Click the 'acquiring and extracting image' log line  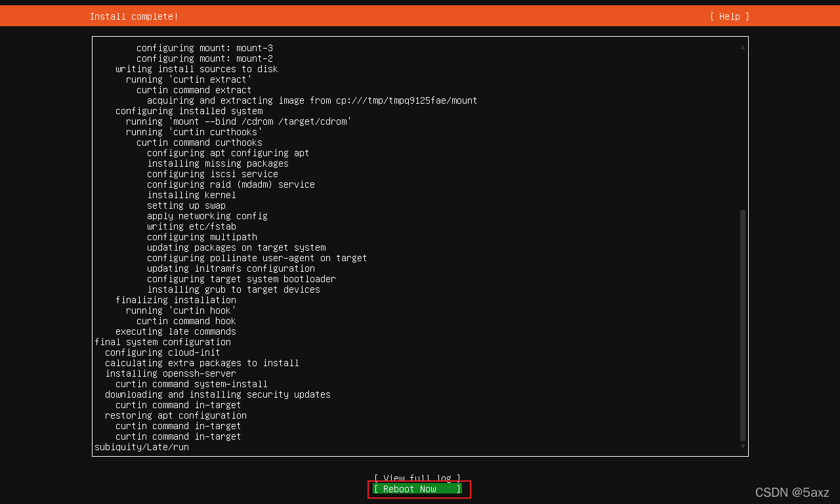(x=312, y=100)
